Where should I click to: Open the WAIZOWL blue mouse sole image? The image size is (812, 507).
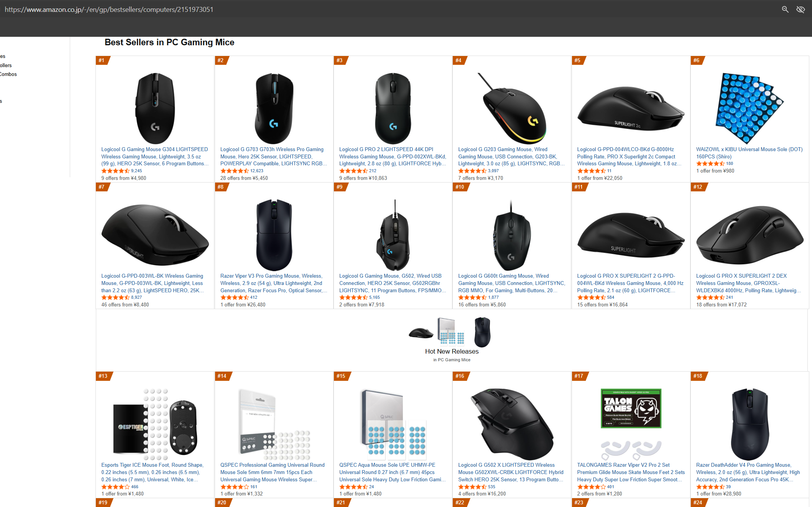[749, 108]
